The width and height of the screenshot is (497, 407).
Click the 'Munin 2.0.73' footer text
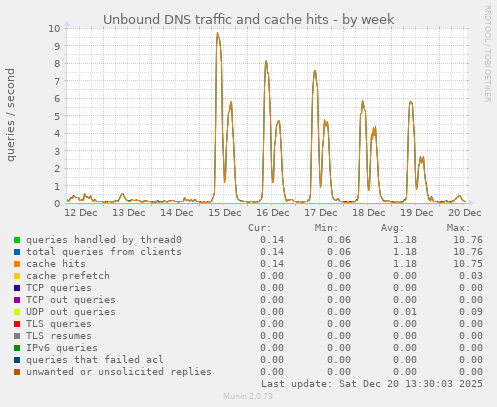[248, 396]
